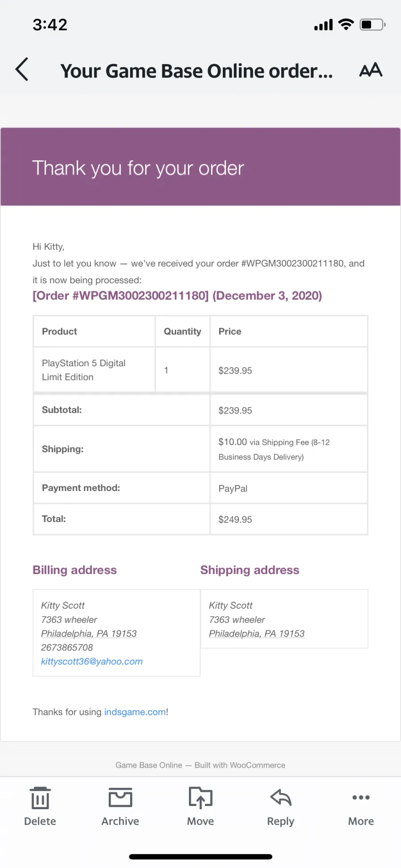The width and height of the screenshot is (401, 868).
Task: Tap the Wi-Fi status icon
Action: [x=346, y=25]
